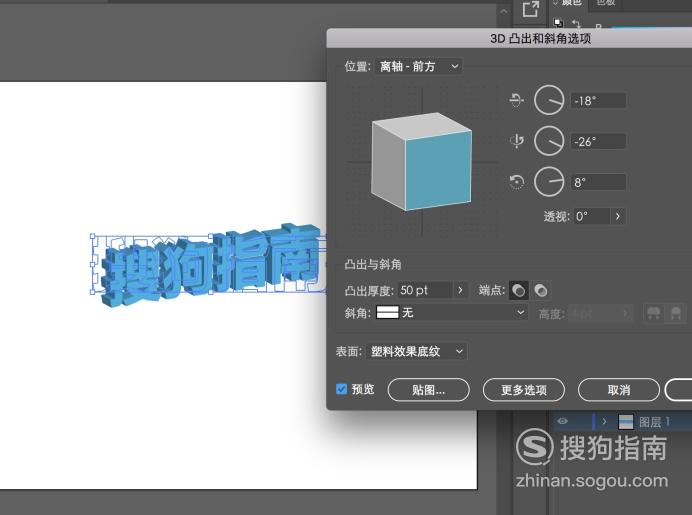Screen dimensions: 692x515
Task: Turn the cap off for hollow appearance
Action: pyautogui.click(x=541, y=290)
